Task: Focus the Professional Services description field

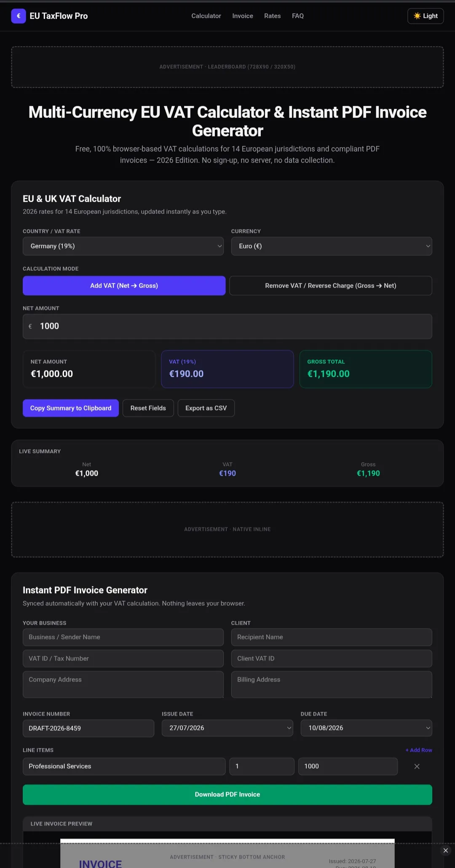Action: tap(124, 766)
